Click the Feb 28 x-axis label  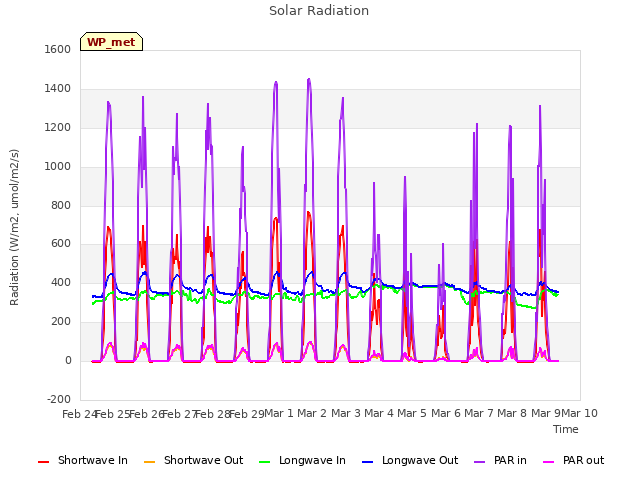[x=213, y=414]
